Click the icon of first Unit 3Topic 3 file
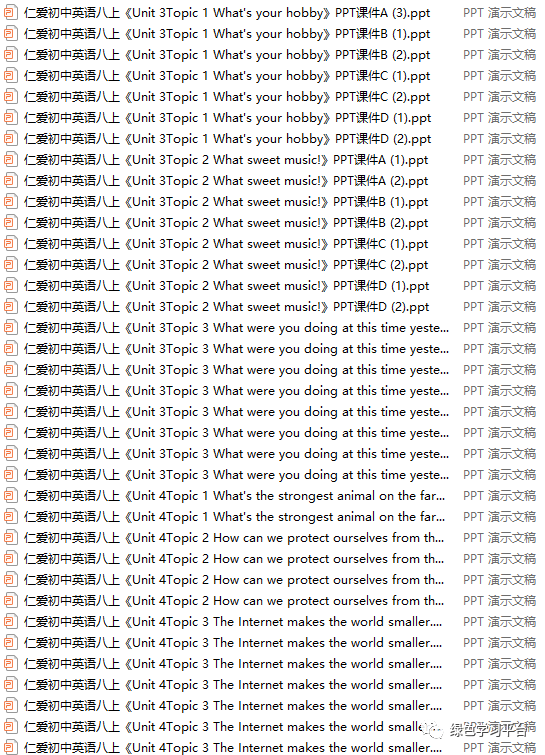The height and width of the screenshot is (755, 545). click(x=10, y=328)
